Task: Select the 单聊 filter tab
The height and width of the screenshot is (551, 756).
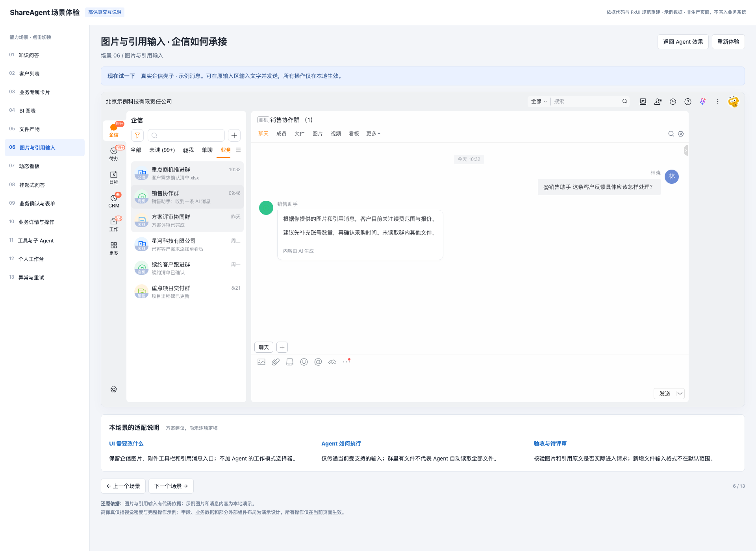Action: pos(207,150)
